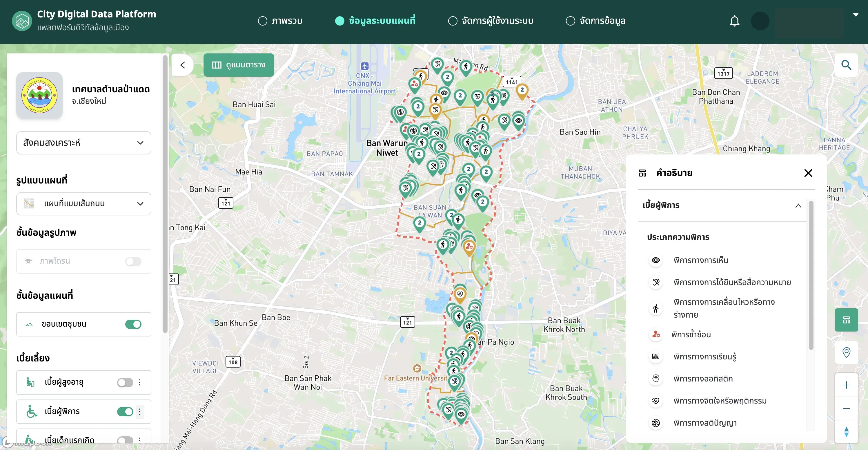This screenshot has width=868, height=450.
Task: Zoom out with the minus button
Action: pos(846,408)
